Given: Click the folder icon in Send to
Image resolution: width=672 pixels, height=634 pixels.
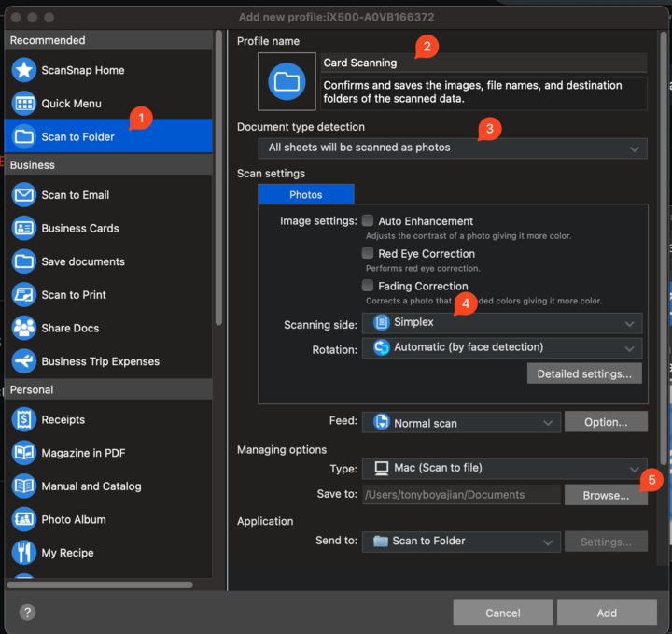Looking at the screenshot, I should tap(380, 541).
